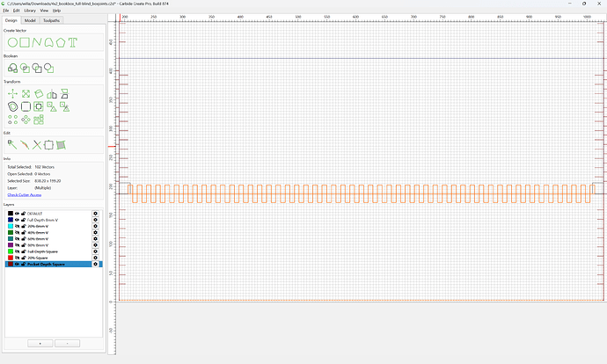Choose the Move transform tool
Image resolution: width=607 pixels, height=364 pixels.
(x=13, y=93)
